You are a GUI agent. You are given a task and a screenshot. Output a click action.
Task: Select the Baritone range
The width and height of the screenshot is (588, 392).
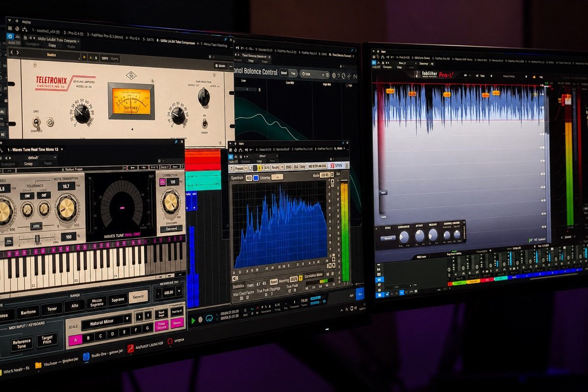27,312
